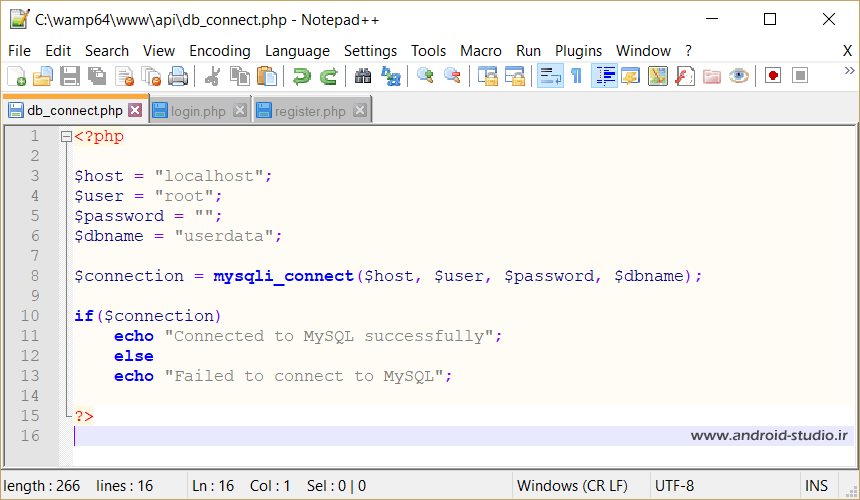Click line number 10 in the margin
860x500 pixels.
[30, 316]
